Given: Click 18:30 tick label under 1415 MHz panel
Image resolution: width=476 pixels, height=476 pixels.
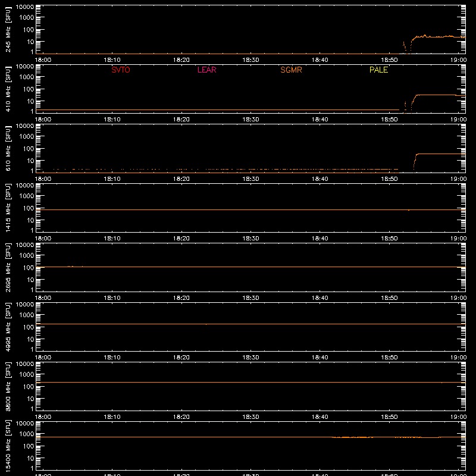Looking at the screenshot, I should (x=250, y=239).
